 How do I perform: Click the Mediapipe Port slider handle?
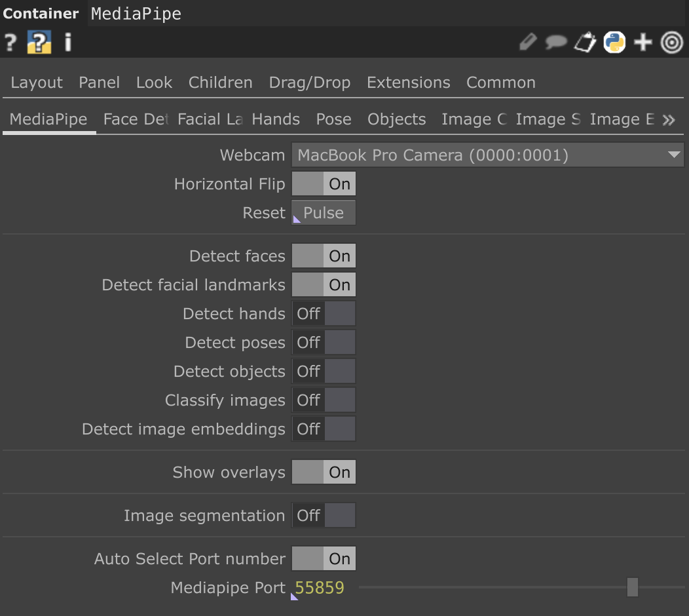632,587
